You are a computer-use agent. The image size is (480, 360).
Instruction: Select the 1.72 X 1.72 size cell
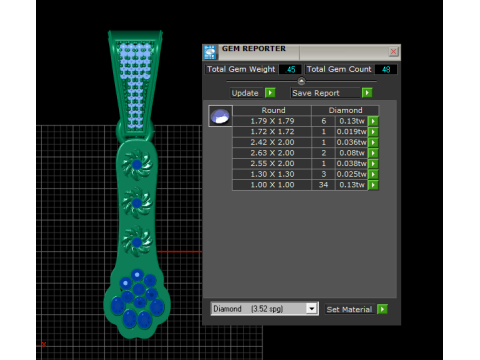pos(272,132)
